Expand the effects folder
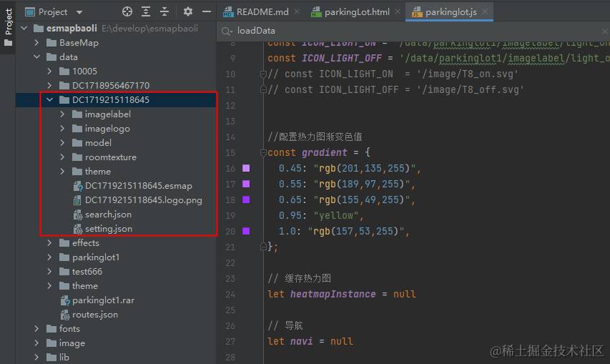The image size is (610, 364). pos(49,243)
